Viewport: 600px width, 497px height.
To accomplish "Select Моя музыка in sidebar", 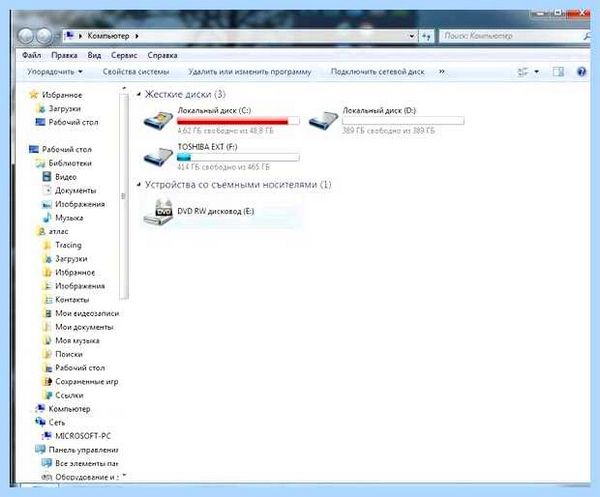I will [x=77, y=341].
